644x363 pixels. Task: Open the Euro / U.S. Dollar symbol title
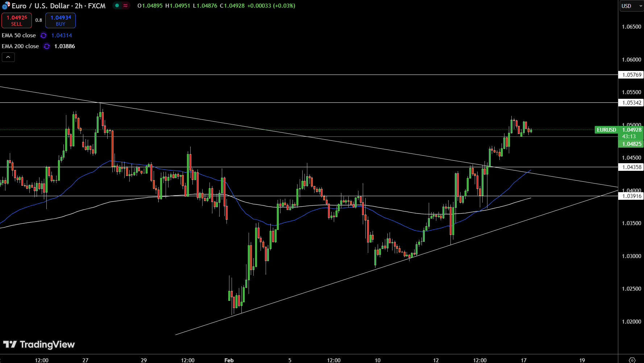[x=58, y=6]
